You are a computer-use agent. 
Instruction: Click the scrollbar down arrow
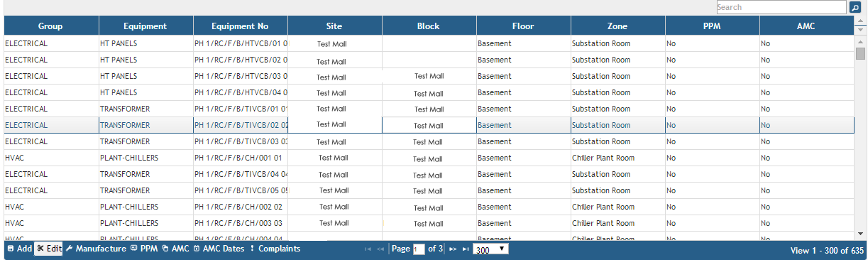860,233
